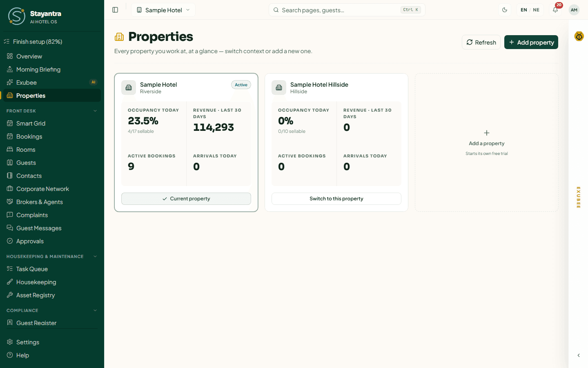Click the 114,293 revenue value

214,127
